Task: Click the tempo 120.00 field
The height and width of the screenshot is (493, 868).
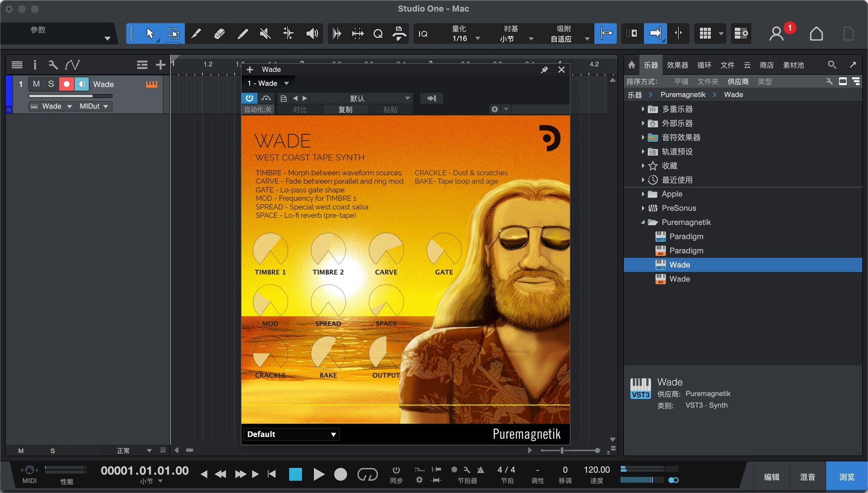Action: pos(596,470)
